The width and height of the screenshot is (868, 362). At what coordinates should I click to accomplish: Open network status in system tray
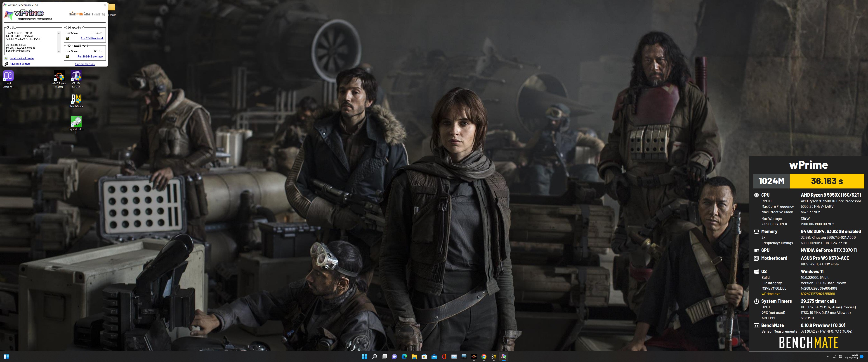tap(834, 357)
